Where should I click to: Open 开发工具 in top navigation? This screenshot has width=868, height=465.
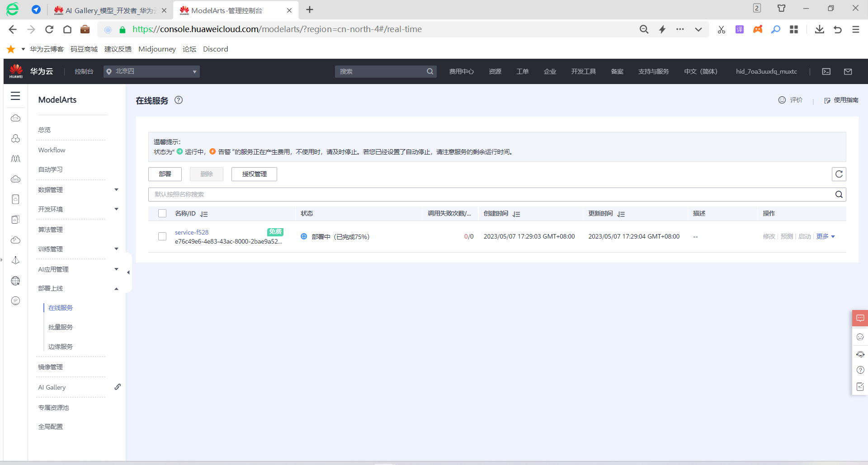(x=583, y=71)
